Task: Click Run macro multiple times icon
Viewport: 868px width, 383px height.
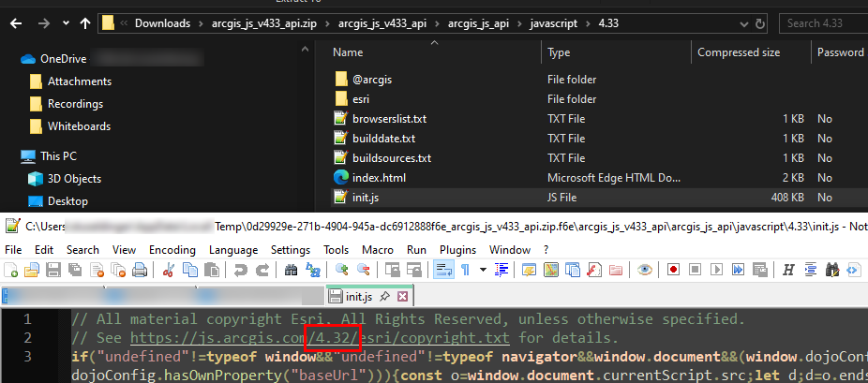Action: pos(739,270)
